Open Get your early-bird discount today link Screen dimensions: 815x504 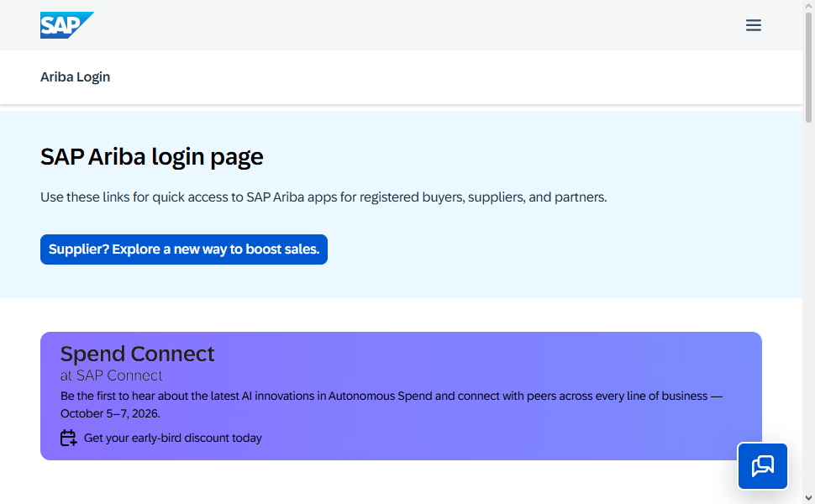[172, 438]
